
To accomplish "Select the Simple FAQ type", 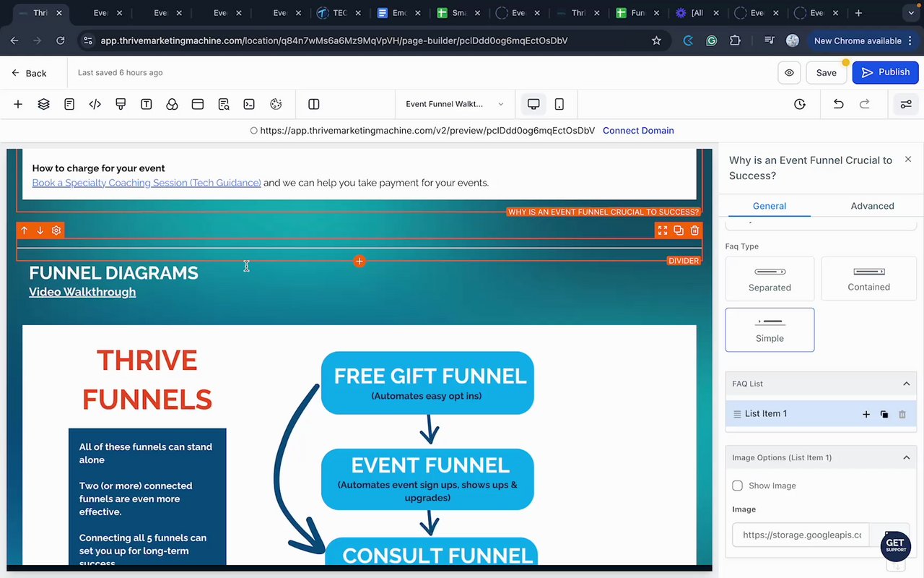I will [x=770, y=330].
